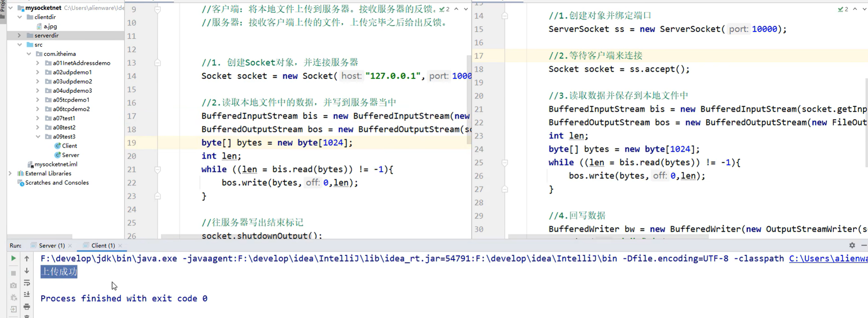Image resolution: width=868 pixels, height=318 pixels.
Task: Click the Server class icon in project tree
Action: (58, 155)
